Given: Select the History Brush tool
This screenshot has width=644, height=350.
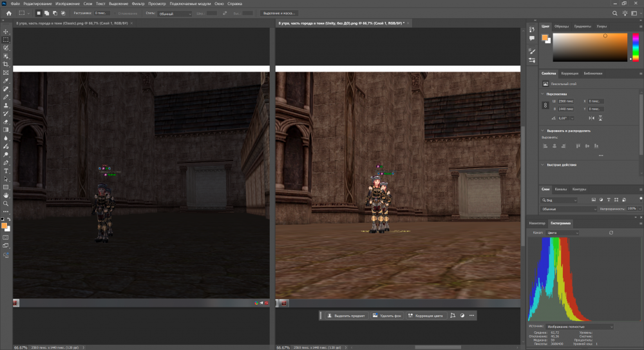Looking at the screenshot, I should (x=6, y=113).
